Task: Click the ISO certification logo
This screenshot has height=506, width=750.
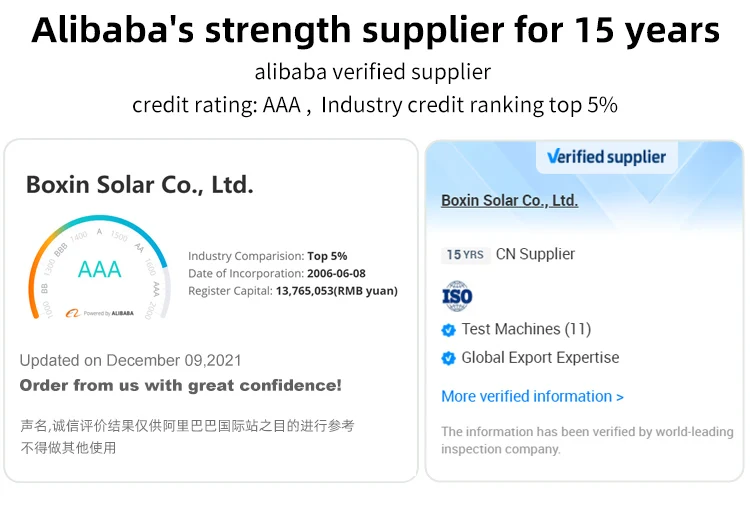Action: coord(457,296)
